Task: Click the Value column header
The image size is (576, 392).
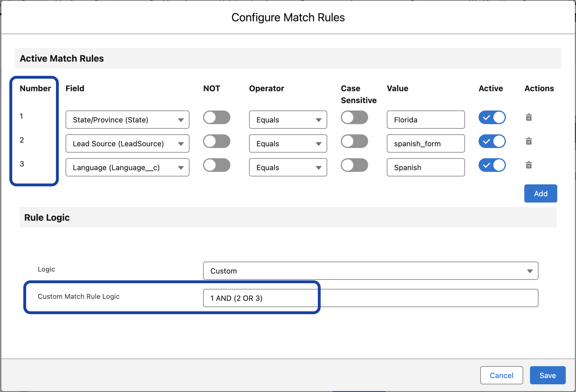Action: click(398, 88)
